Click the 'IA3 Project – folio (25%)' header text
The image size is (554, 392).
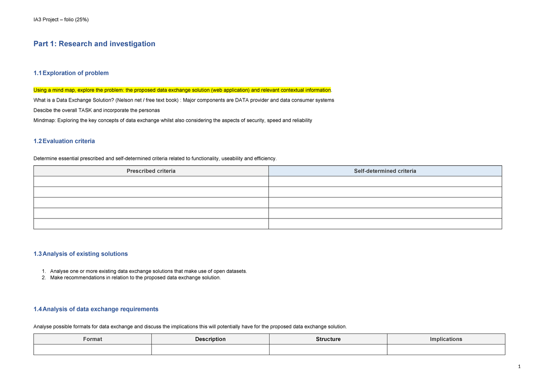(61, 19)
